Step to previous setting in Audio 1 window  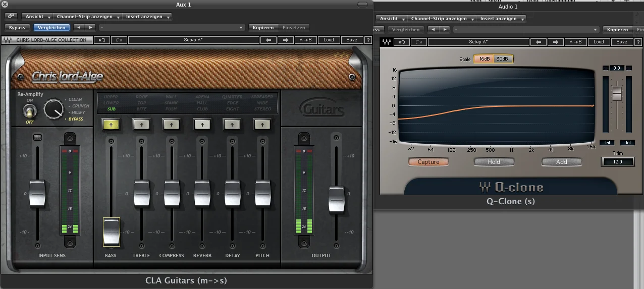coord(434,30)
